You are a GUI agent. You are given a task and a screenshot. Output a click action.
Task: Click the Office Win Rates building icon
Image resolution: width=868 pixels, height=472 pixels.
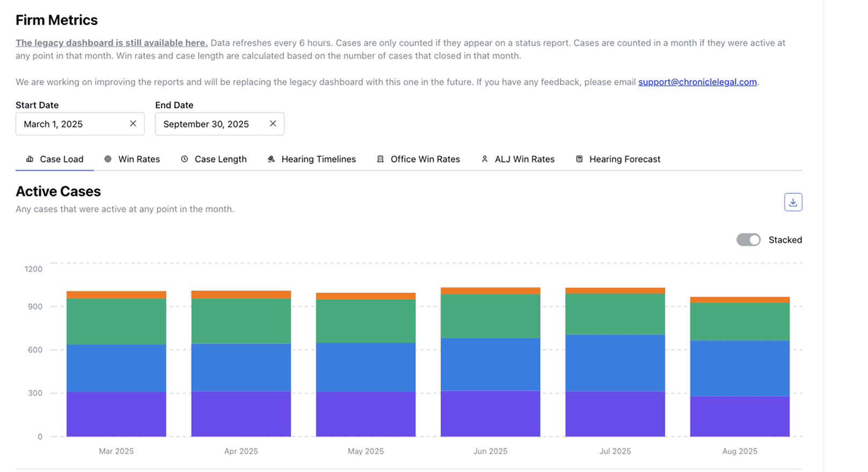(x=381, y=159)
